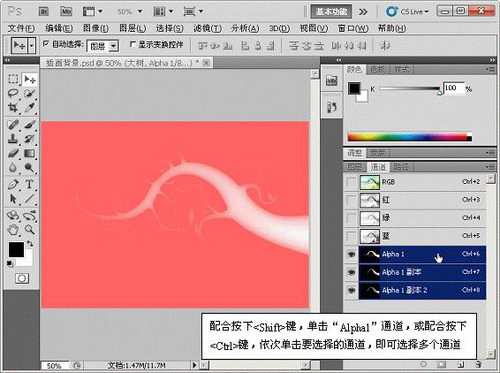Image resolution: width=500 pixels, height=373 pixels.
Task: Open Channels panel options menu
Action: [x=490, y=167]
